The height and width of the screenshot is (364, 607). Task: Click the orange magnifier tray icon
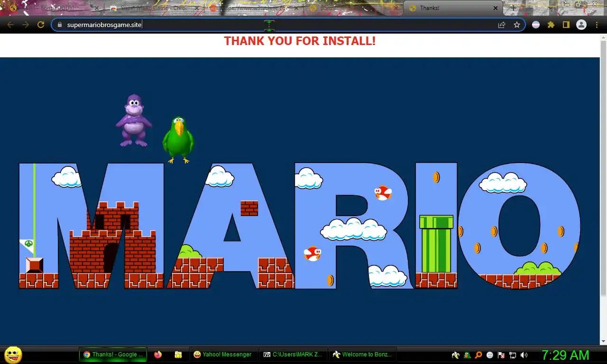(x=478, y=355)
